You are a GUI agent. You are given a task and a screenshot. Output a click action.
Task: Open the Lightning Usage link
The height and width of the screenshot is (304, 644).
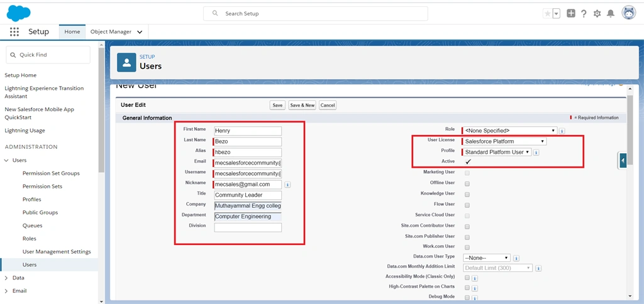tap(25, 131)
